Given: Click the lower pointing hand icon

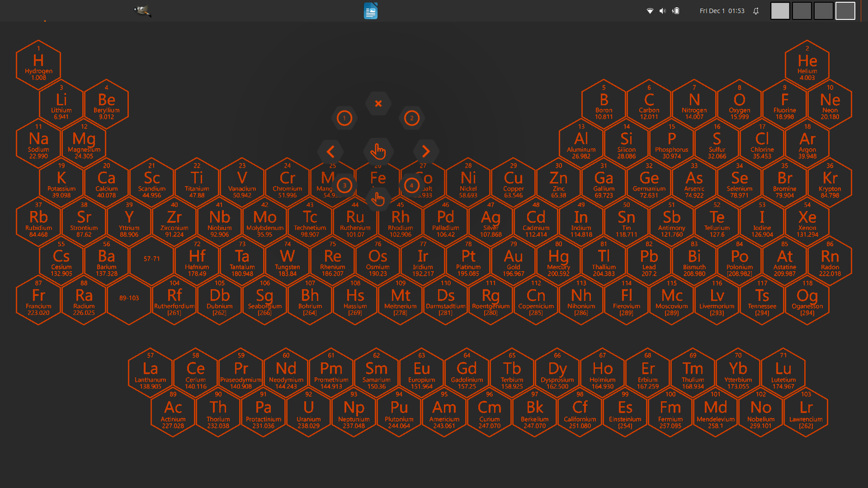Looking at the screenshot, I should point(378,198).
